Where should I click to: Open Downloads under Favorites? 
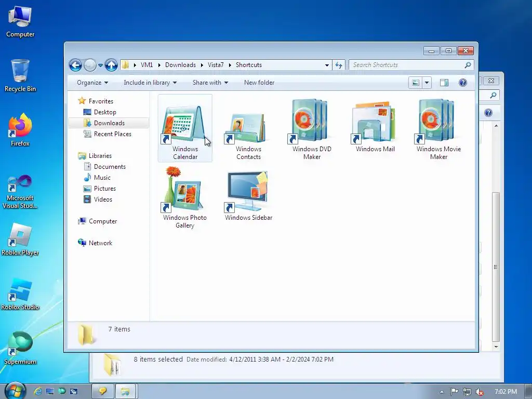[x=109, y=123]
